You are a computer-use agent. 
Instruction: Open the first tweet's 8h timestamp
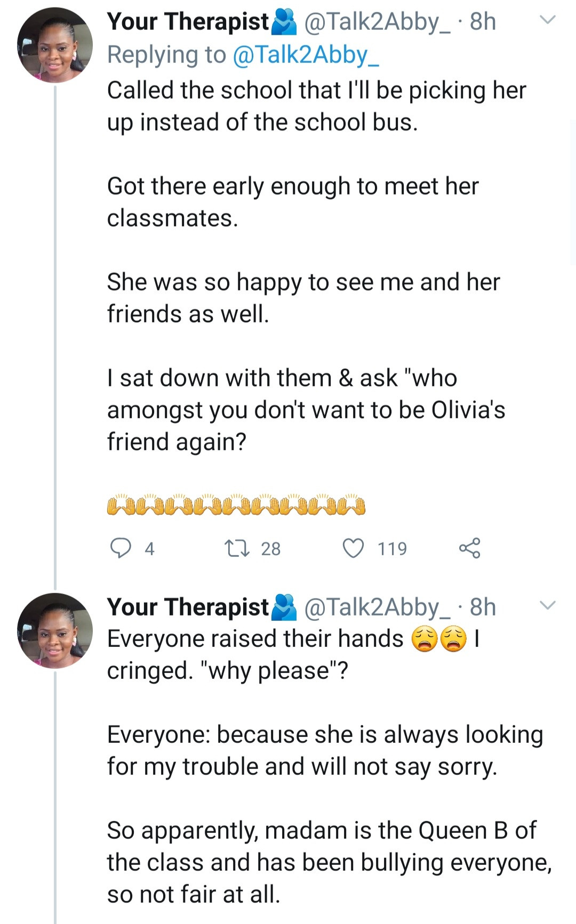pos(483,22)
